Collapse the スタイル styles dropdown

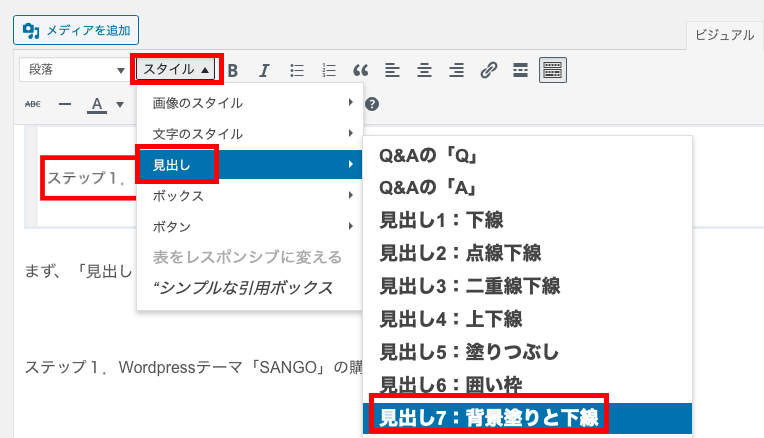click(x=177, y=70)
